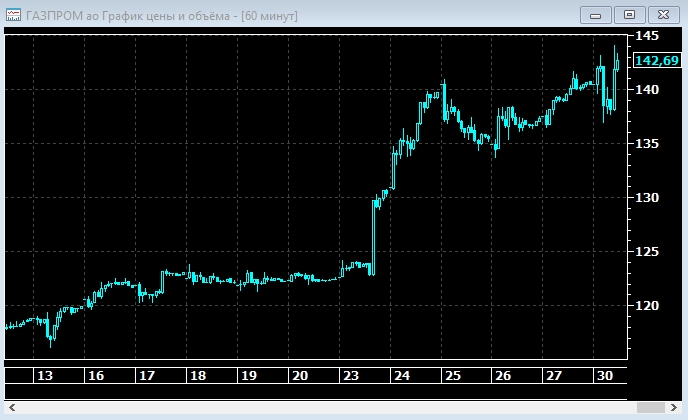Click the current price label 142,69

pos(656,62)
